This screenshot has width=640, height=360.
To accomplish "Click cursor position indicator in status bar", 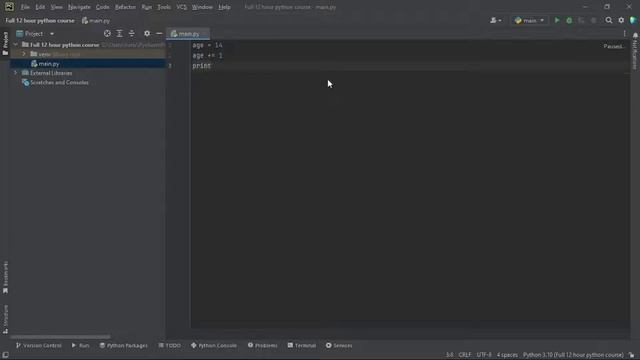I will [449, 355].
